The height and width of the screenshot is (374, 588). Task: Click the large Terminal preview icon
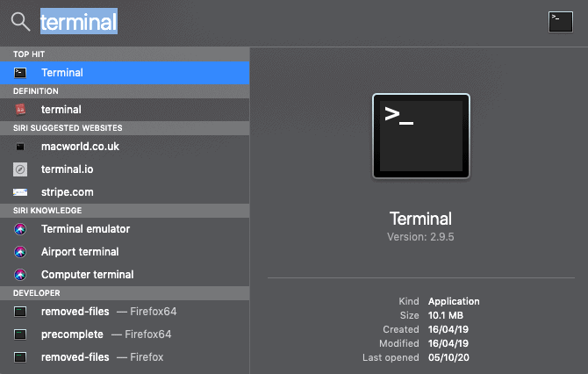(420, 136)
